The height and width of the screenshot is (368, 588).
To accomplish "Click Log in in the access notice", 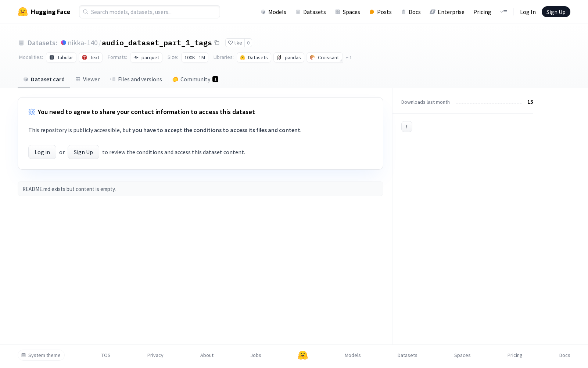I will click(x=42, y=152).
